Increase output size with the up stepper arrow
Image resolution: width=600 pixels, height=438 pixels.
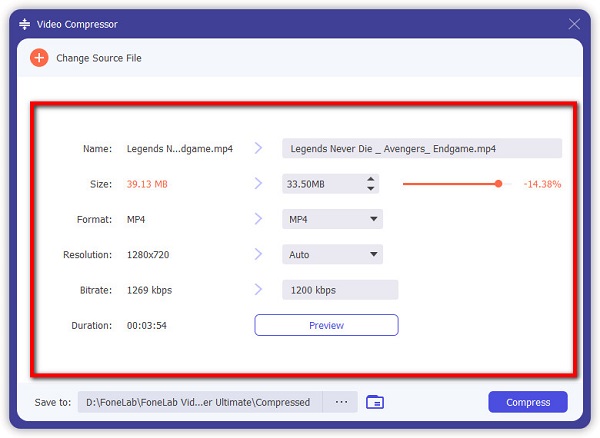370,179
